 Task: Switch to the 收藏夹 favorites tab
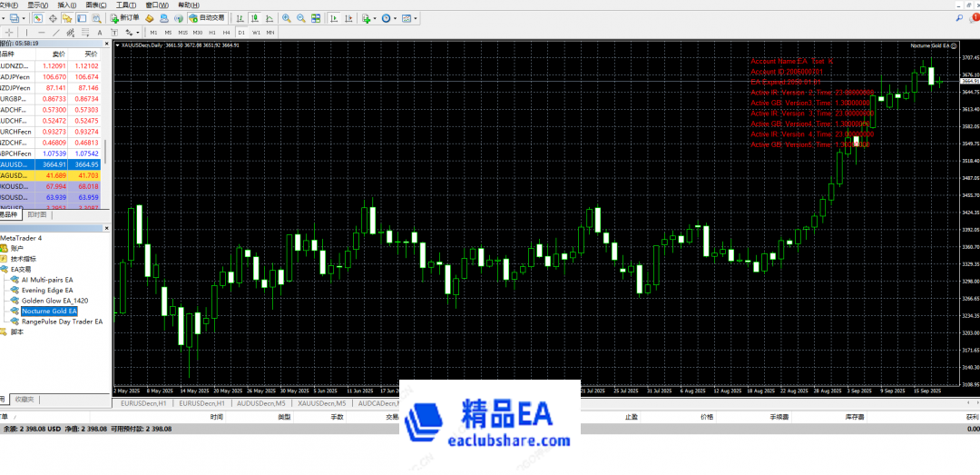(25, 400)
